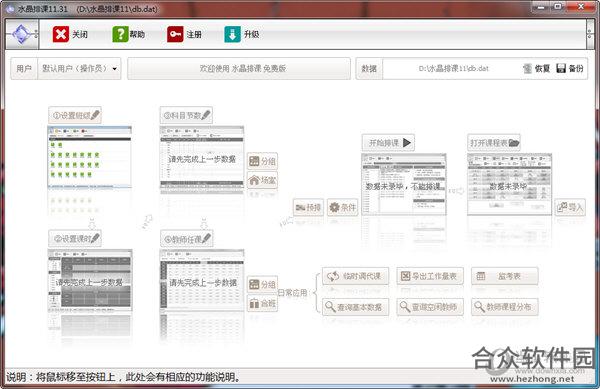600x389 pixels.
Task: Click the 查询空闲教师 search button
Action: point(430,306)
